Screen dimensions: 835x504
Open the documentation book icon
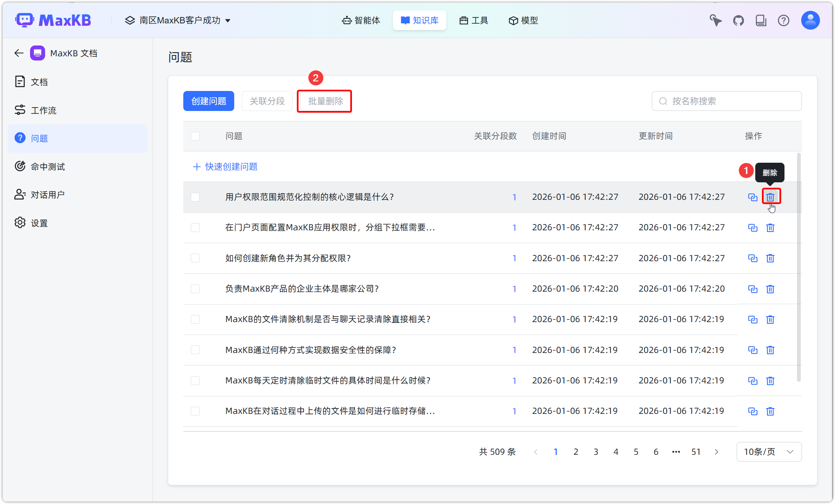[x=761, y=20]
